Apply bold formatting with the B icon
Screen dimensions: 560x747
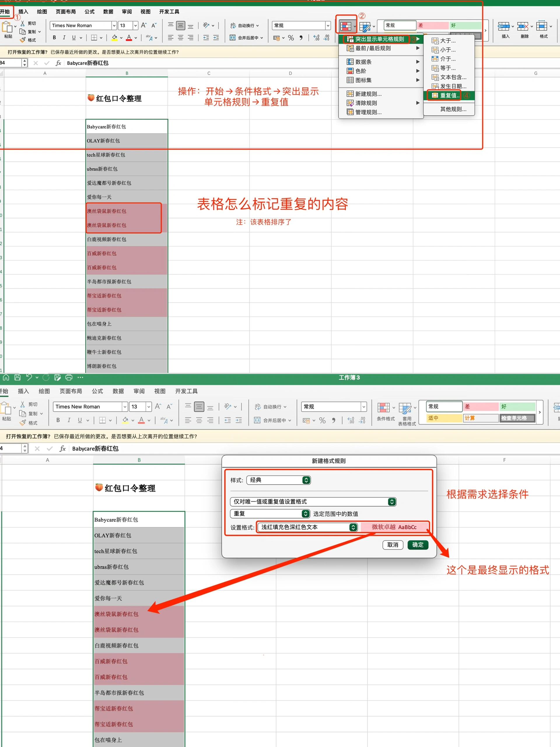coord(54,37)
